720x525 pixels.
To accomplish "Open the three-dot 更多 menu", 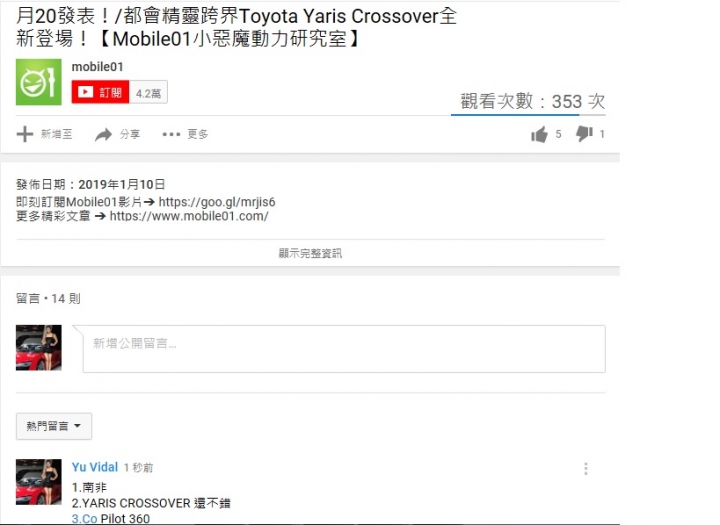I will tap(171, 134).
